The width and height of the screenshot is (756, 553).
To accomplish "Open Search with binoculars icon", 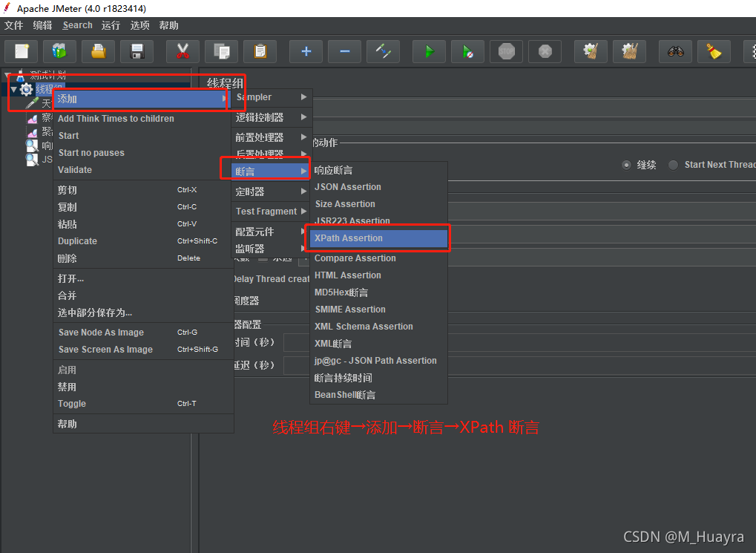I will pyautogui.click(x=675, y=51).
